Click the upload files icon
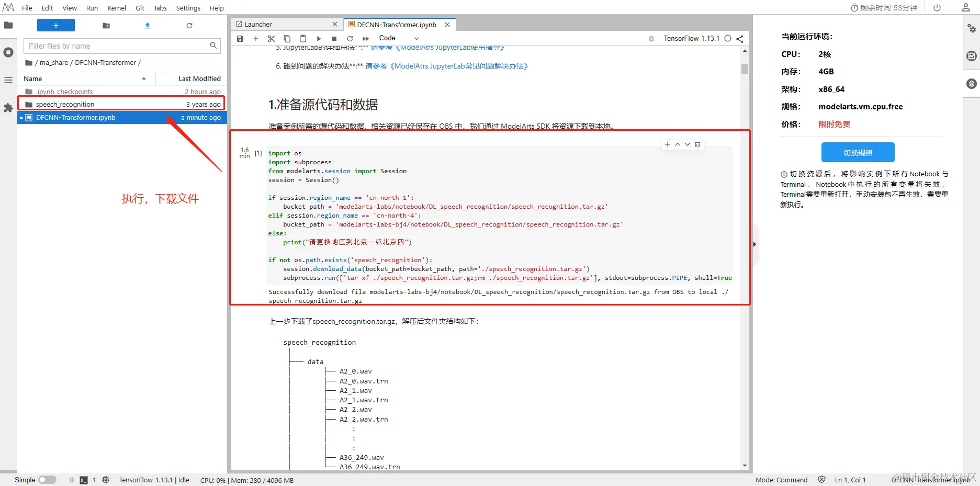980x486 pixels. pyautogui.click(x=148, y=25)
